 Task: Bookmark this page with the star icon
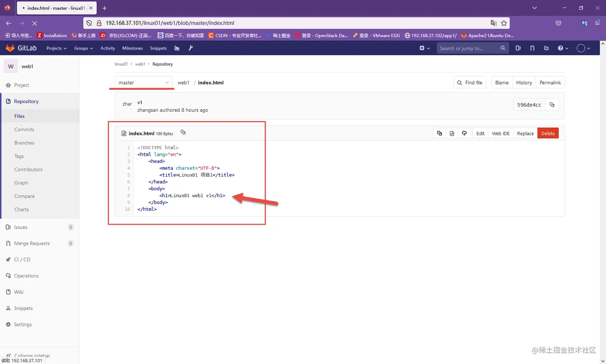(504, 23)
